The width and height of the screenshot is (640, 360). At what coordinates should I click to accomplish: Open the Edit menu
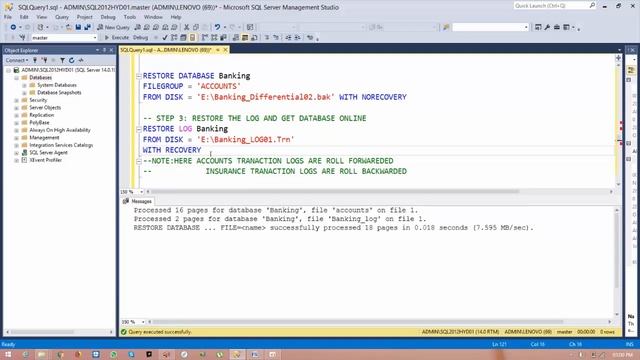[x=24, y=17]
